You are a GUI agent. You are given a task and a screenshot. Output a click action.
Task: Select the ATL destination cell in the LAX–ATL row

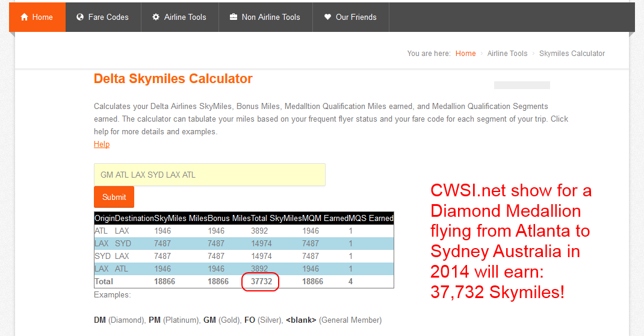(x=121, y=269)
